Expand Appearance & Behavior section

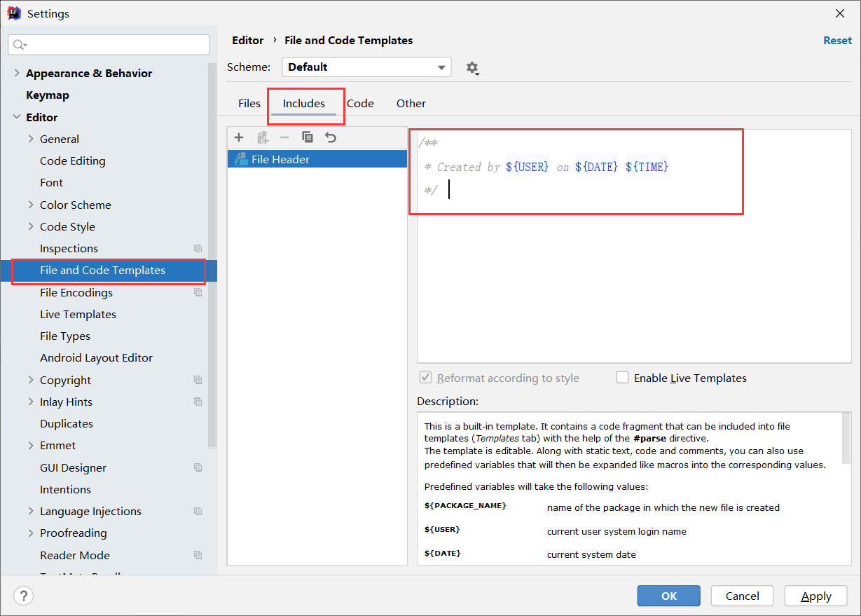[17, 73]
